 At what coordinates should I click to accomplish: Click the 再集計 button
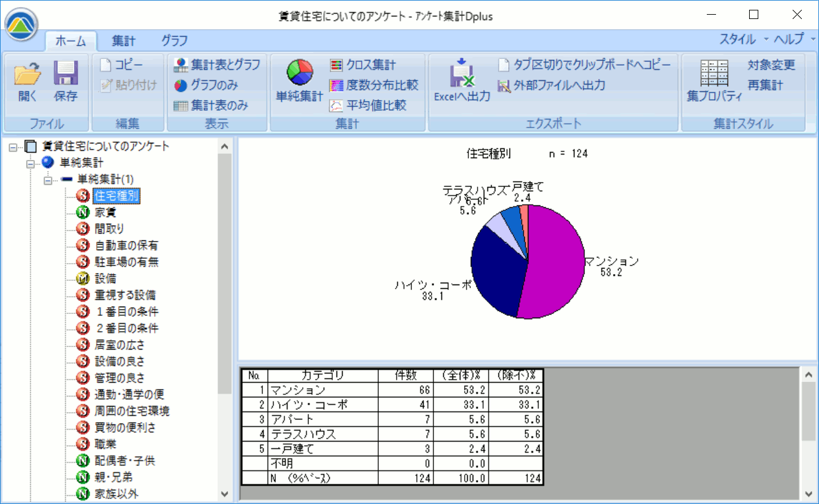pos(765,85)
